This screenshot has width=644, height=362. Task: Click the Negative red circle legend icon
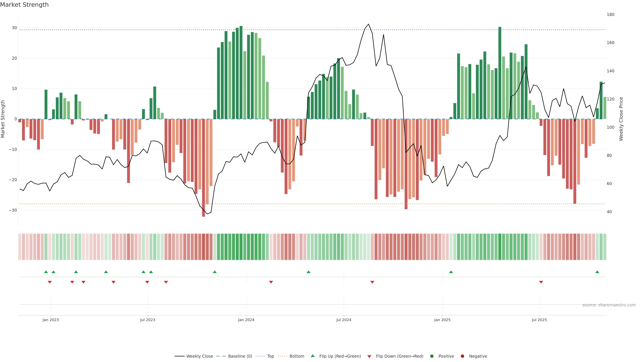click(462, 356)
